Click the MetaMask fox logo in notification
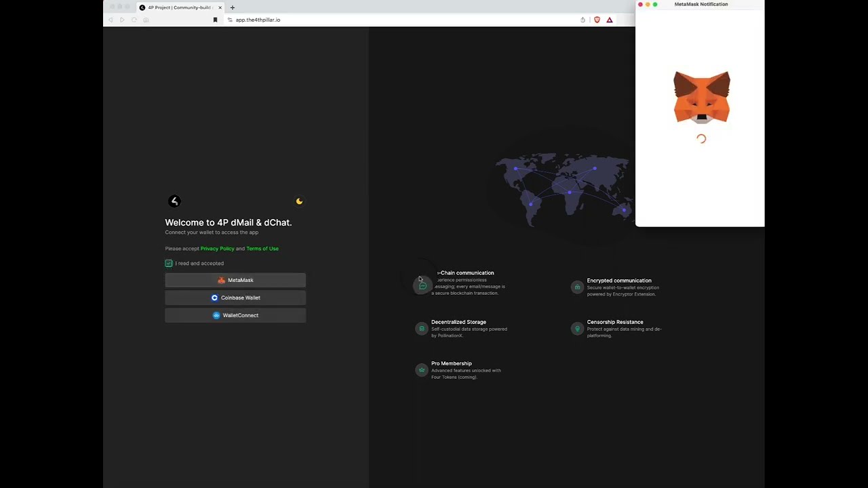The height and width of the screenshot is (488, 868). tap(701, 98)
